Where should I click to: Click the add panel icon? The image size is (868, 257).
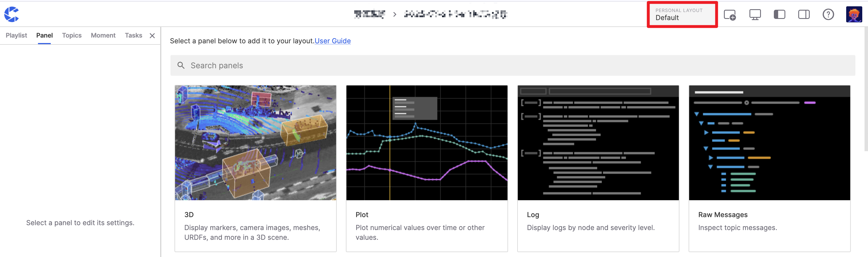pos(730,15)
